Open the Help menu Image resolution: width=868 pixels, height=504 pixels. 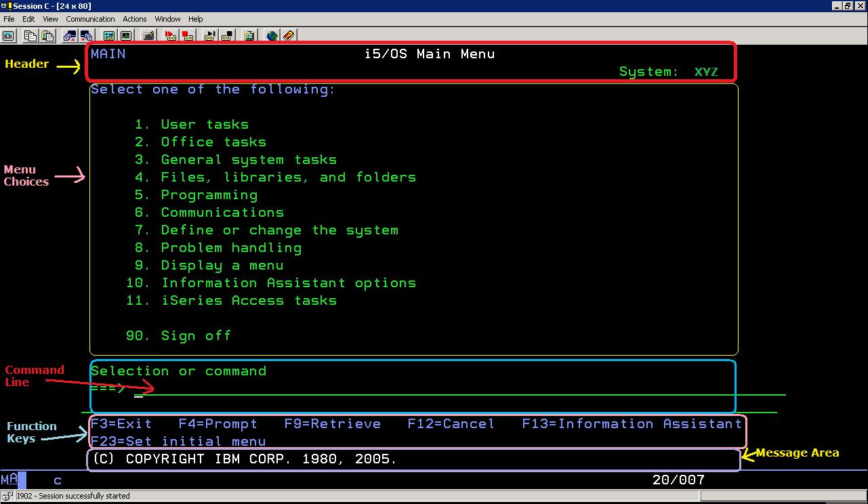pos(196,19)
